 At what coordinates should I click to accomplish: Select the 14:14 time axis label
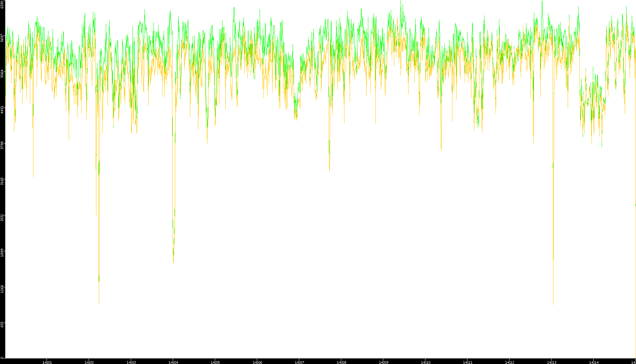point(594,362)
